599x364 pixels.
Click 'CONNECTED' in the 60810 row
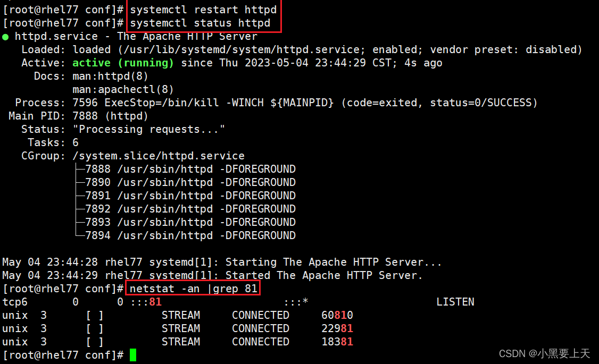pos(261,315)
